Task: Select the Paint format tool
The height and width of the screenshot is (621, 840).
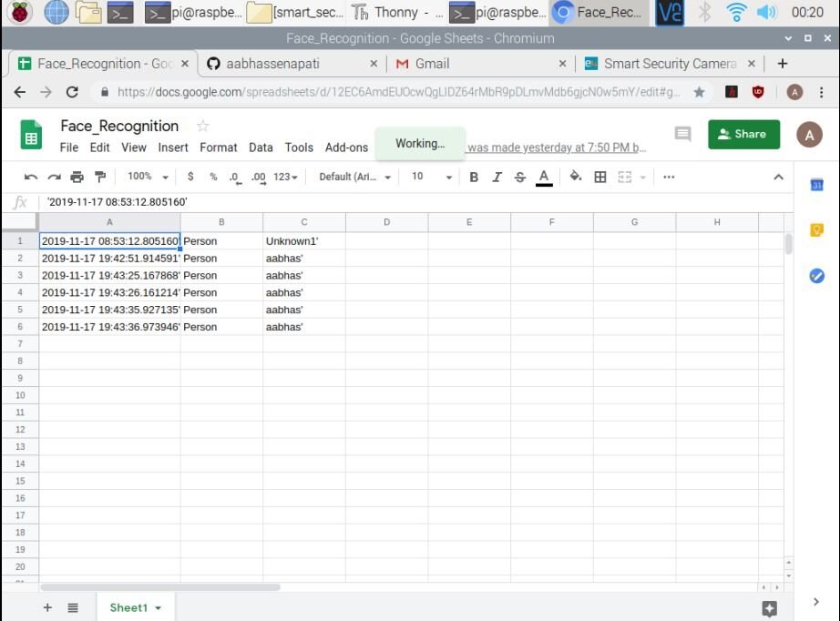Action: [100, 177]
